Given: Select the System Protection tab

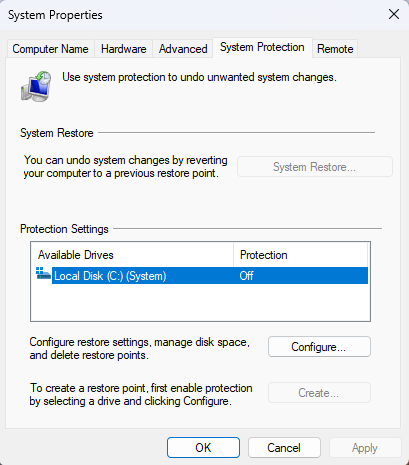Looking at the screenshot, I should click(262, 47).
